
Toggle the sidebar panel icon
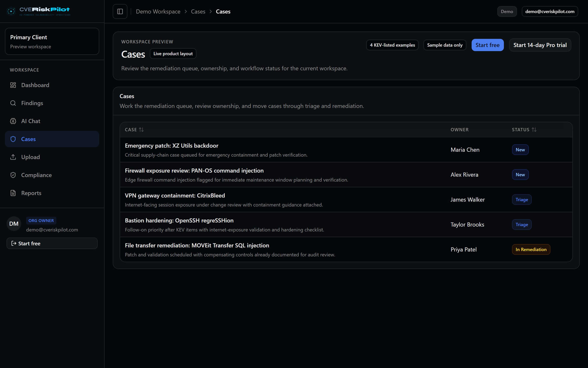click(x=120, y=11)
